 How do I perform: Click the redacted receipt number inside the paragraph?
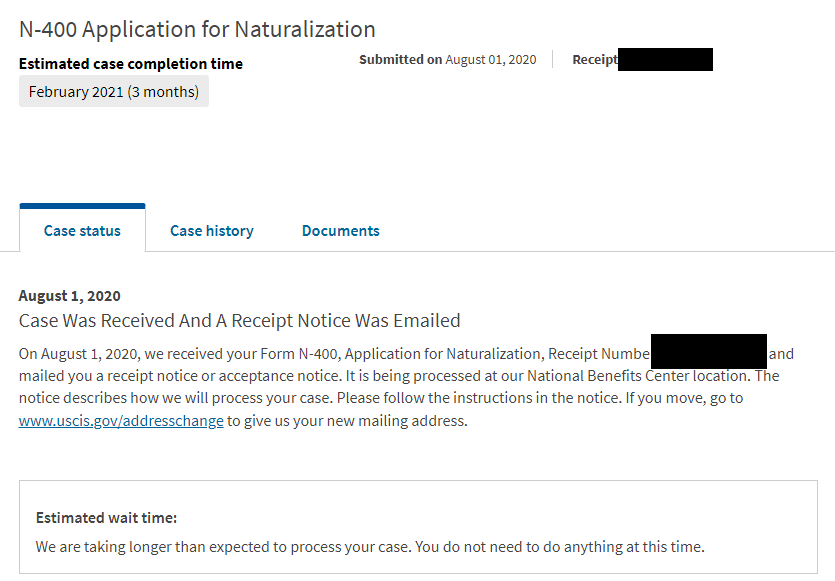click(x=709, y=351)
